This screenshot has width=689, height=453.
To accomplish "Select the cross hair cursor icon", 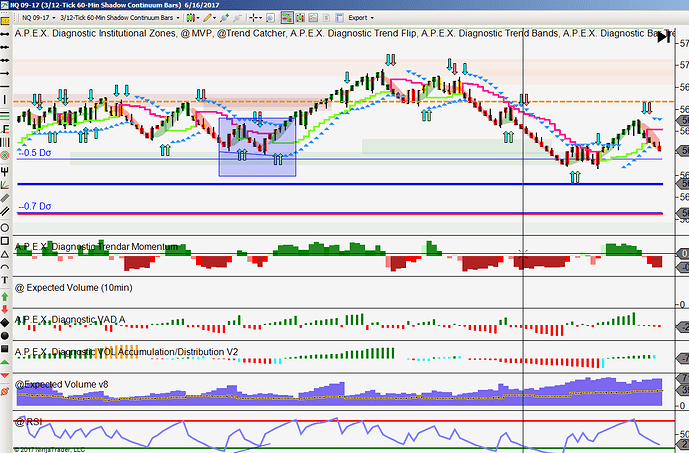I will click(x=253, y=18).
